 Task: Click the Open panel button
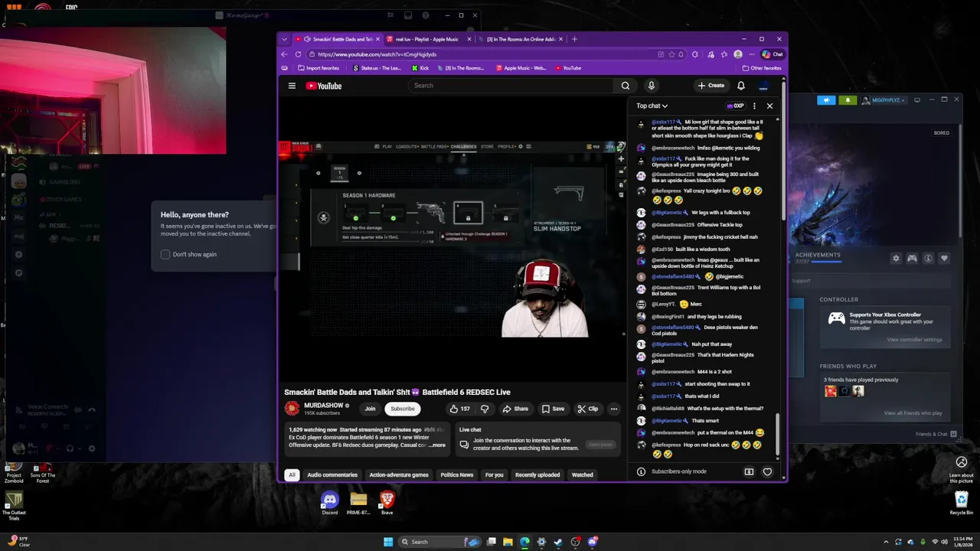click(600, 445)
